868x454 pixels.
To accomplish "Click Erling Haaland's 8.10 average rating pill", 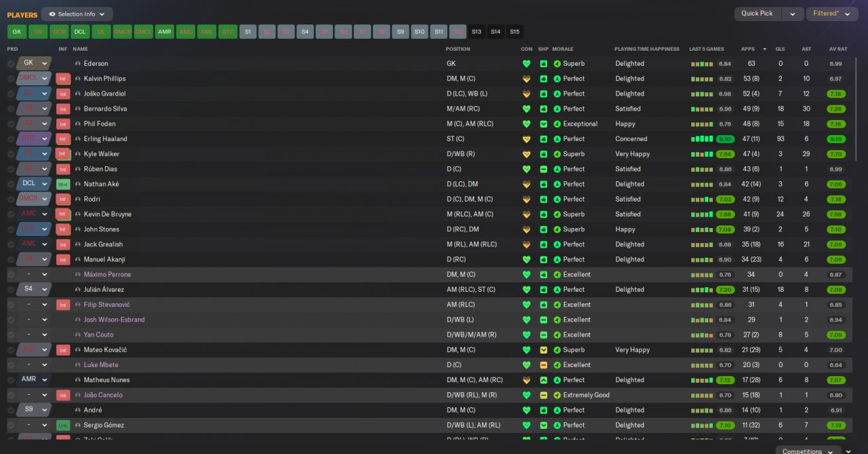I will pyautogui.click(x=835, y=139).
